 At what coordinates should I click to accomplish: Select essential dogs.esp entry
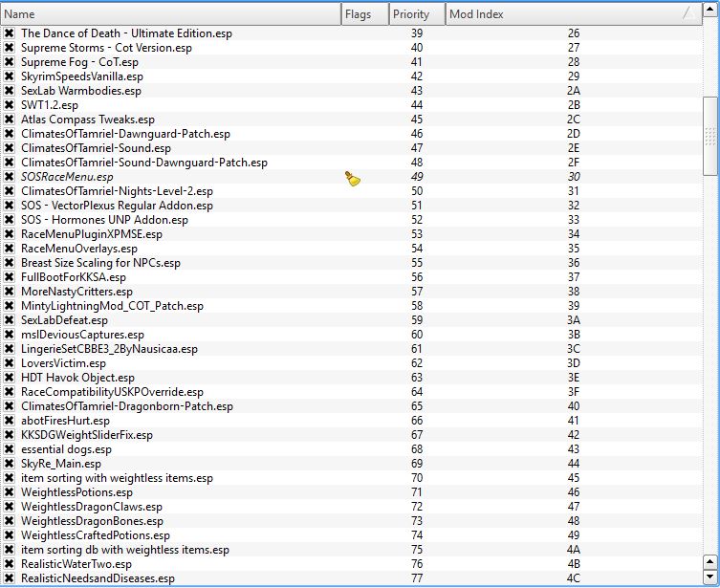(66, 449)
